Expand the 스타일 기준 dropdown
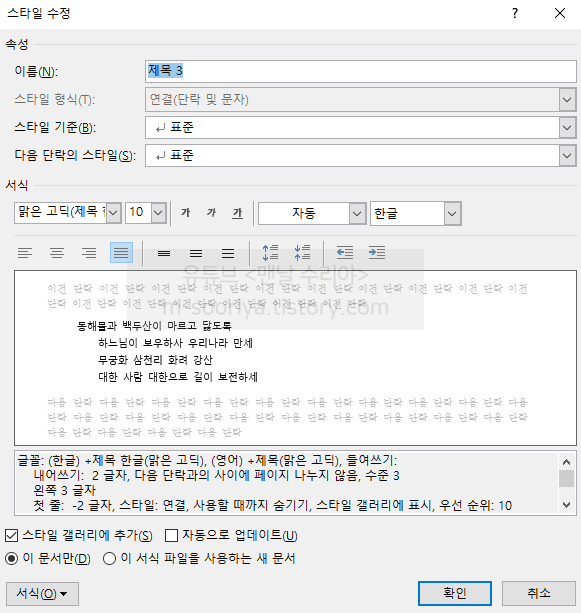Image resolution: width=581 pixels, height=613 pixels. [x=567, y=127]
